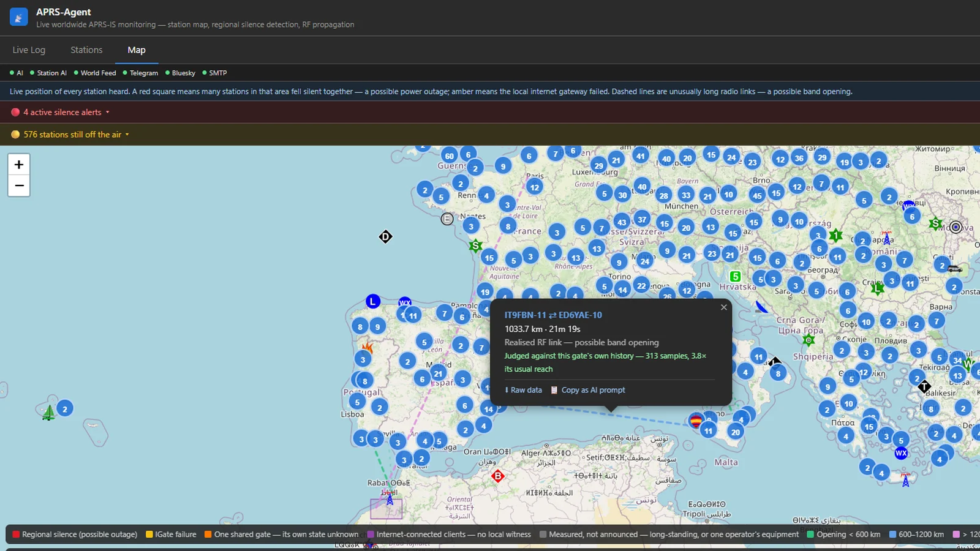Open the fire icon marker in Portugal
The image size is (980, 551).
click(367, 347)
